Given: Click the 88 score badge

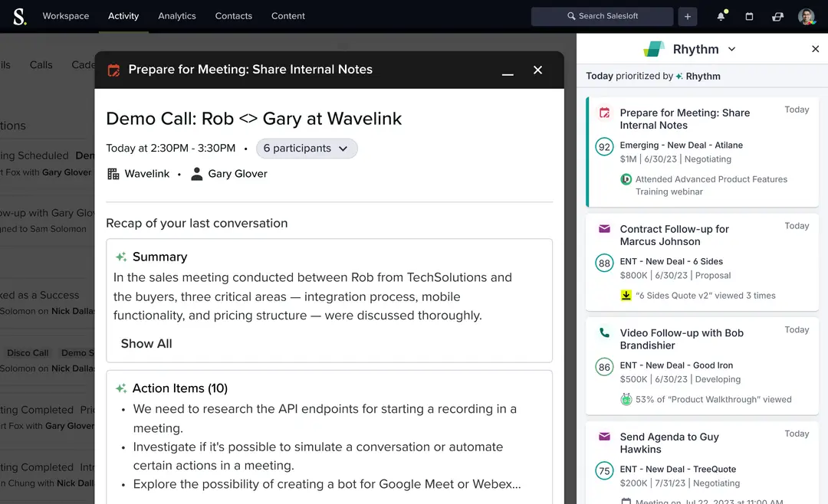Looking at the screenshot, I should click(605, 263).
